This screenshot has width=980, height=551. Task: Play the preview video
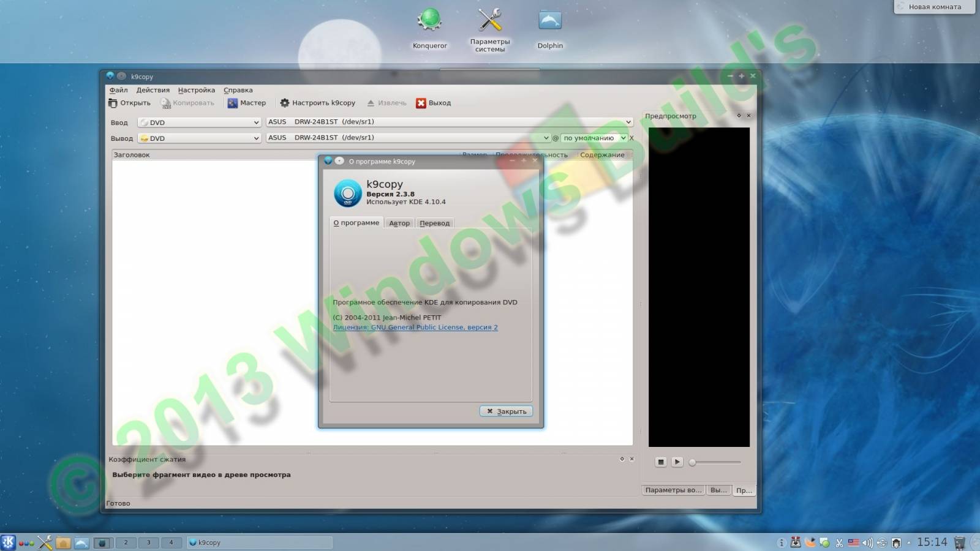pyautogui.click(x=677, y=462)
